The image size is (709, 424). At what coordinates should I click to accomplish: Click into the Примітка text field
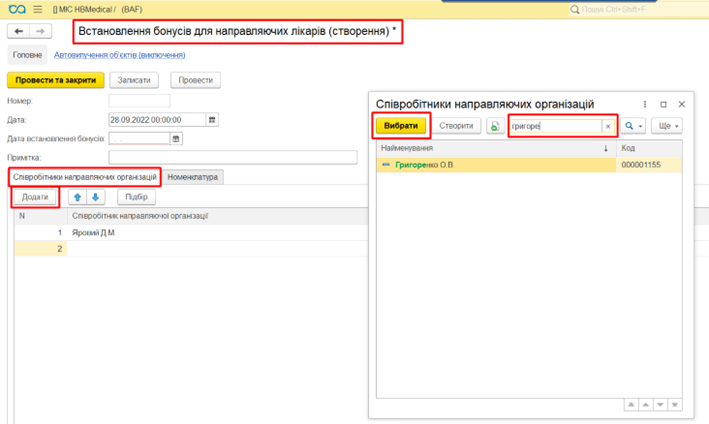point(232,157)
